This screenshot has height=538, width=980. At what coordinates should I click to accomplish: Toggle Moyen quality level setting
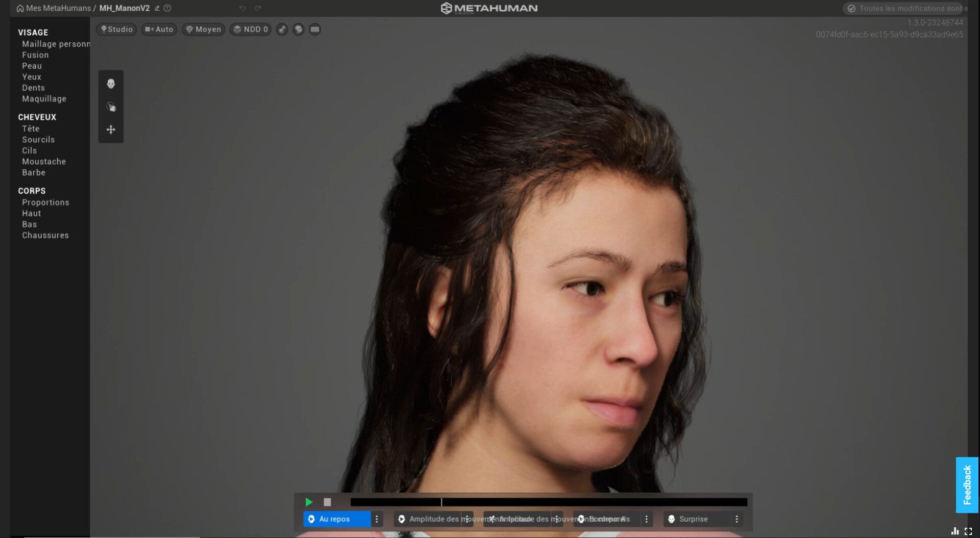[x=203, y=30]
